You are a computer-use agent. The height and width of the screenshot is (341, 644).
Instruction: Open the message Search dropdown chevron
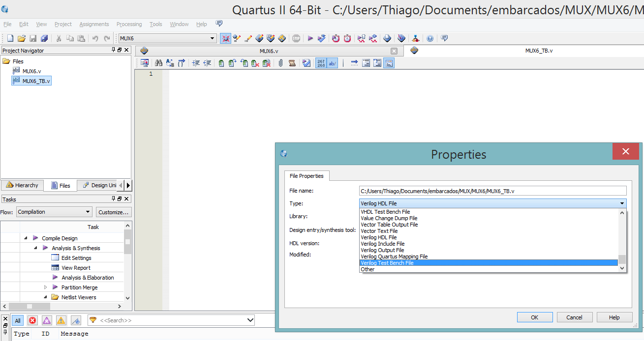tap(250, 320)
